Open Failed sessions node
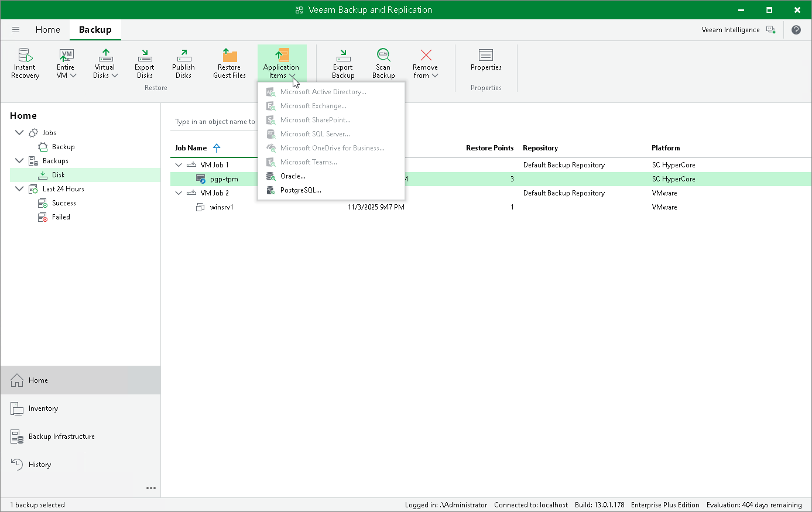The width and height of the screenshot is (812, 512). 61,217
